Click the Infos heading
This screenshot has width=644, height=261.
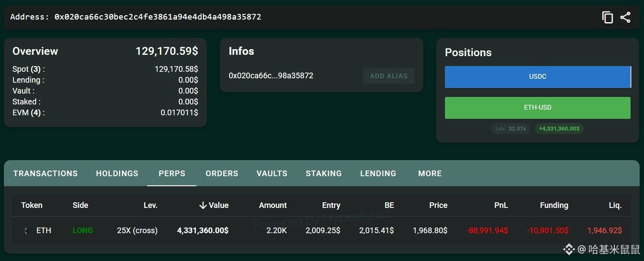click(241, 51)
